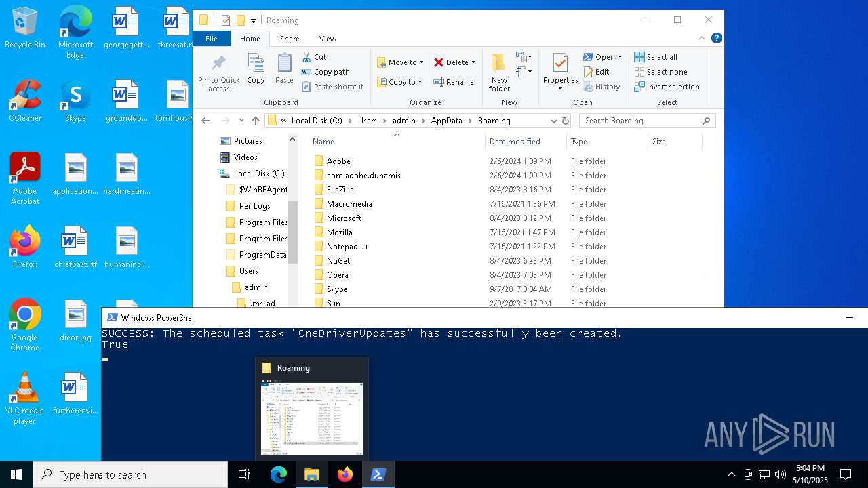Screen dimensions: 868x488
Task: Click the New folder icon
Action: click(x=499, y=73)
